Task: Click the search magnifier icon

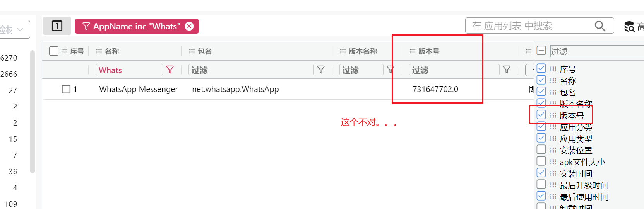Action: coord(600,26)
